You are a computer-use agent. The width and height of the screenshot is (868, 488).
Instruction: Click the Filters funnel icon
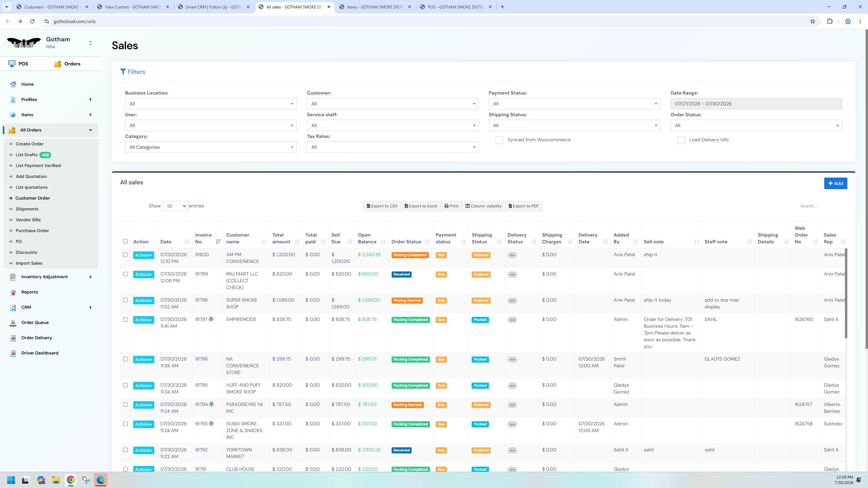pyautogui.click(x=123, y=72)
